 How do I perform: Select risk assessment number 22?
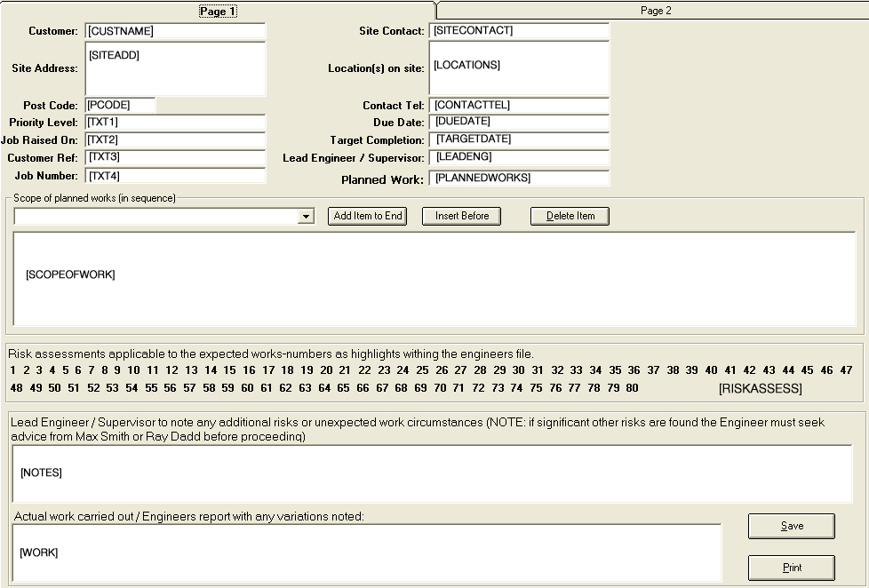pos(364,370)
